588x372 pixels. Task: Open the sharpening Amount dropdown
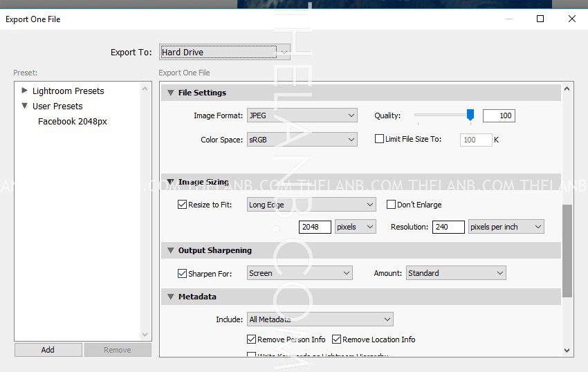[455, 273]
